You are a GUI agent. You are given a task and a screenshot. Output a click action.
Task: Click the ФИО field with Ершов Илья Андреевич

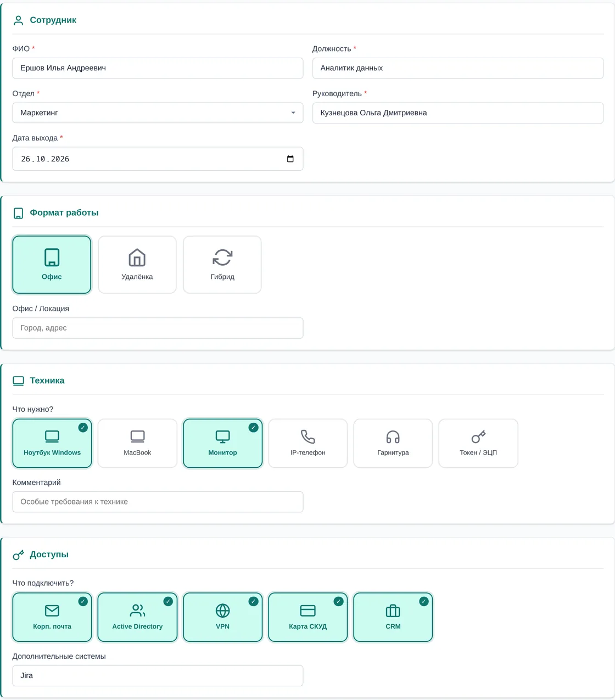[158, 68]
